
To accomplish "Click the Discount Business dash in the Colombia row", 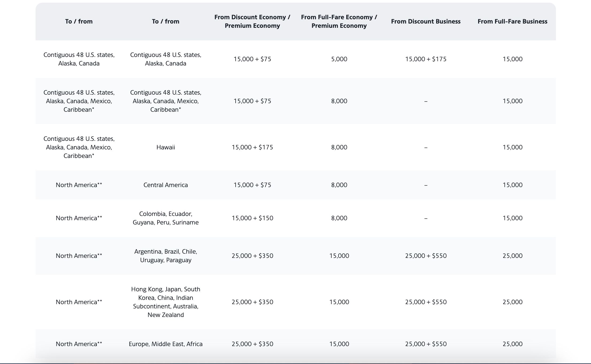I will [x=426, y=218].
